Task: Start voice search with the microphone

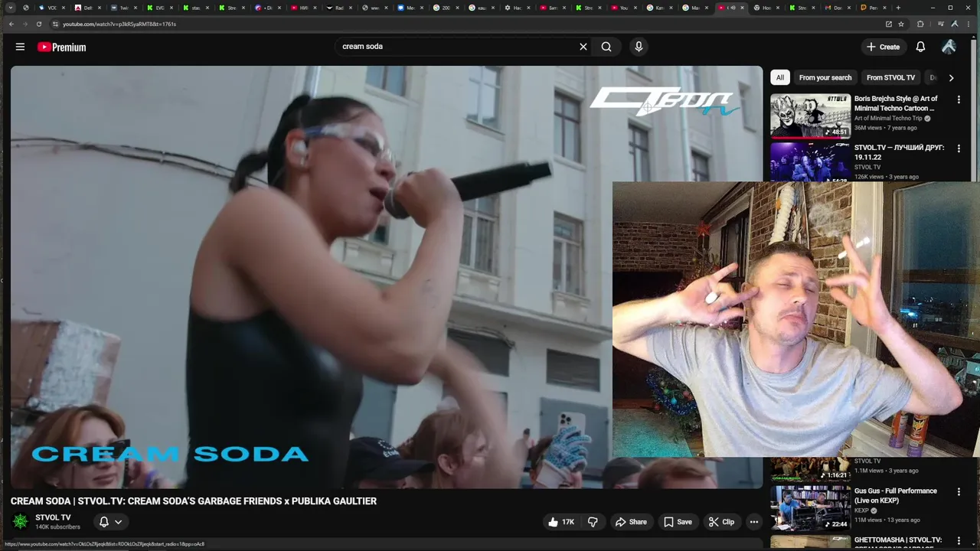Action: point(639,47)
